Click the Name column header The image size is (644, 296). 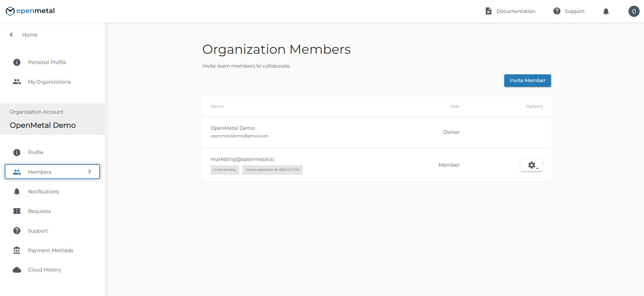click(x=217, y=106)
